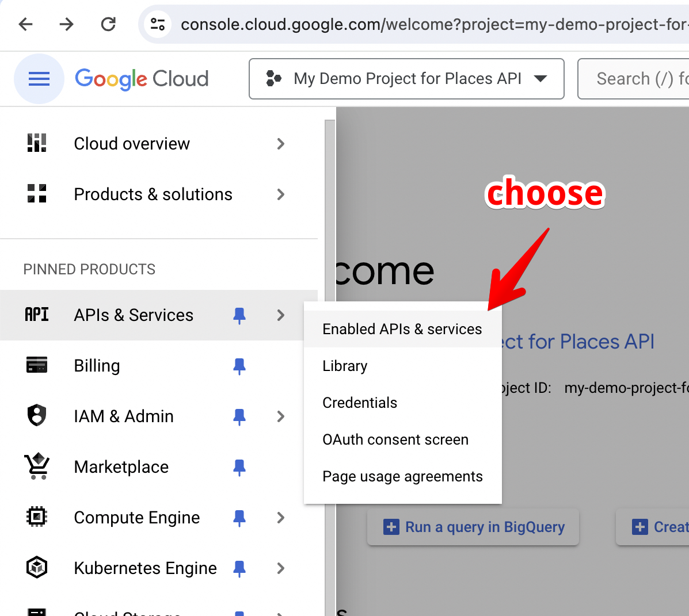Click the Google Cloud logo
This screenshot has height=616, width=689.
[x=142, y=79]
